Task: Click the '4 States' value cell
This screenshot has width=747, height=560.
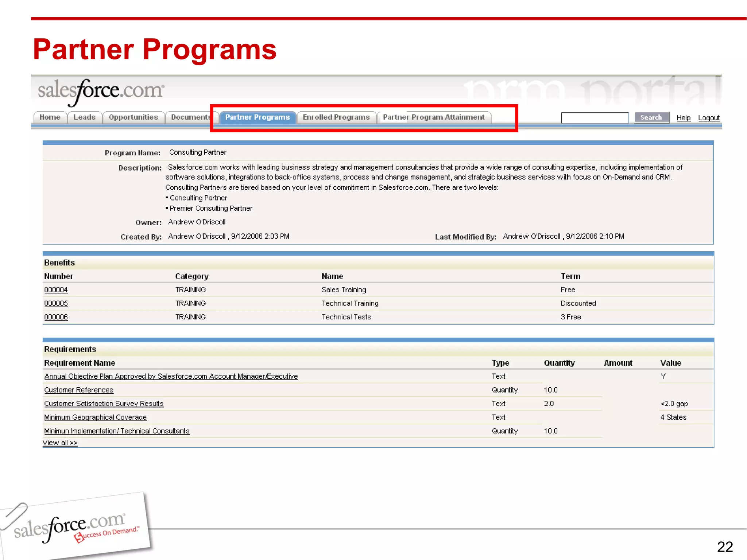Action: [x=673, y=417]
